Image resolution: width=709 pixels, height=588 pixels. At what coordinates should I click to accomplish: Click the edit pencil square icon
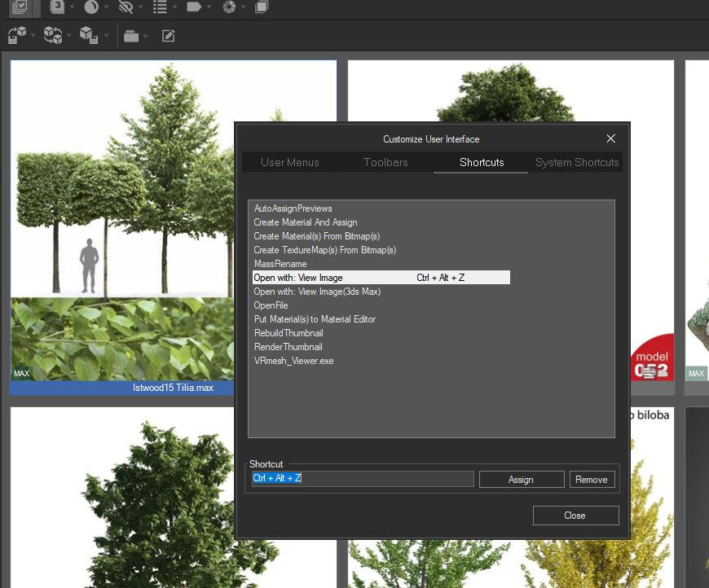click(168, 36)
